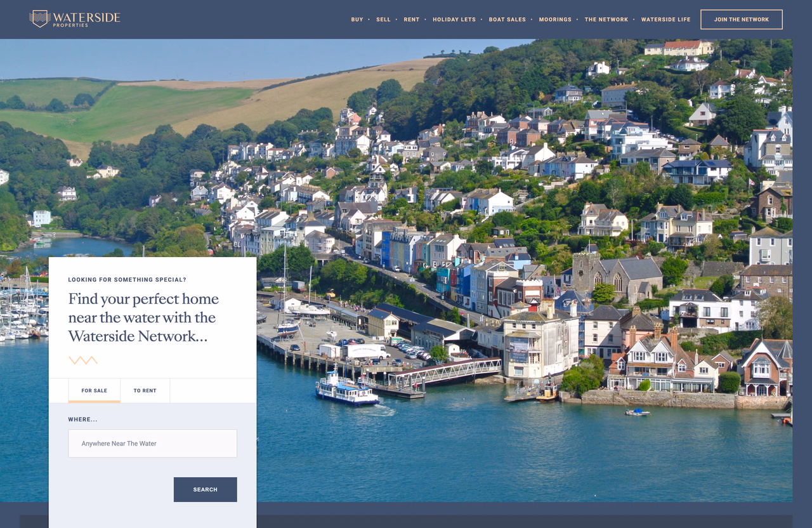Click the 'Where...' field label

83,419
